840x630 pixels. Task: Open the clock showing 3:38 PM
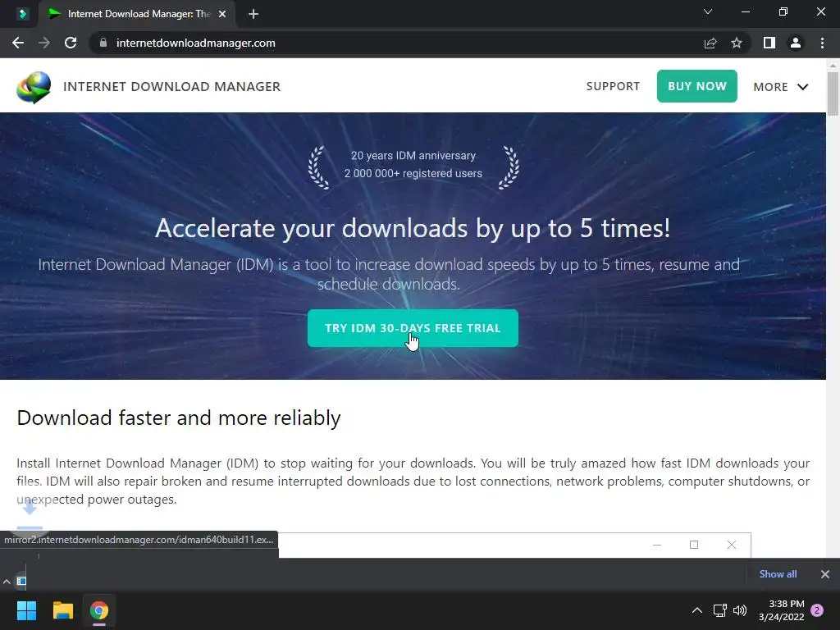pyautogui.click(x=782, y=610)
